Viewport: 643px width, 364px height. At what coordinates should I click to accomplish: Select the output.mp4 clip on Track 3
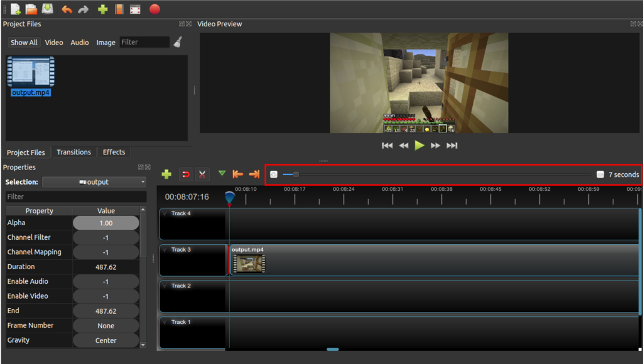pyautogui.click(x=434, y=260)
